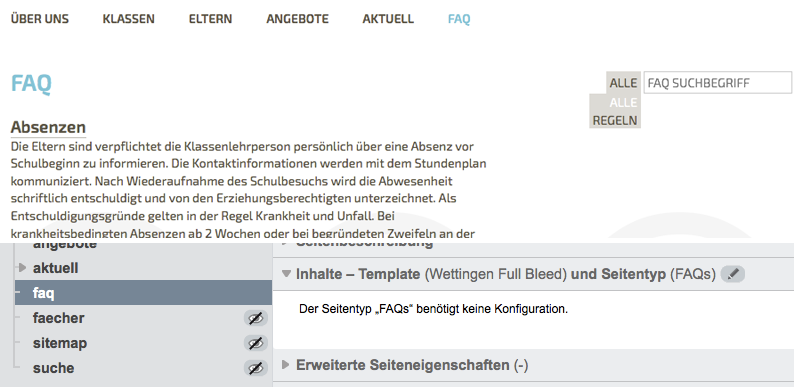Click pencil edit icon for Template and Seitentyp
The width and height of the screenshot is (794, 389).
click(x=733, y=274)
